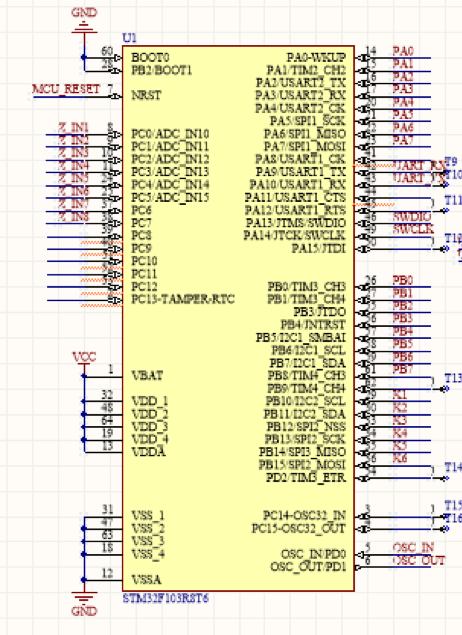Click the red PB0 net label
The image size is (462, 635).
(x=403, y=280)
